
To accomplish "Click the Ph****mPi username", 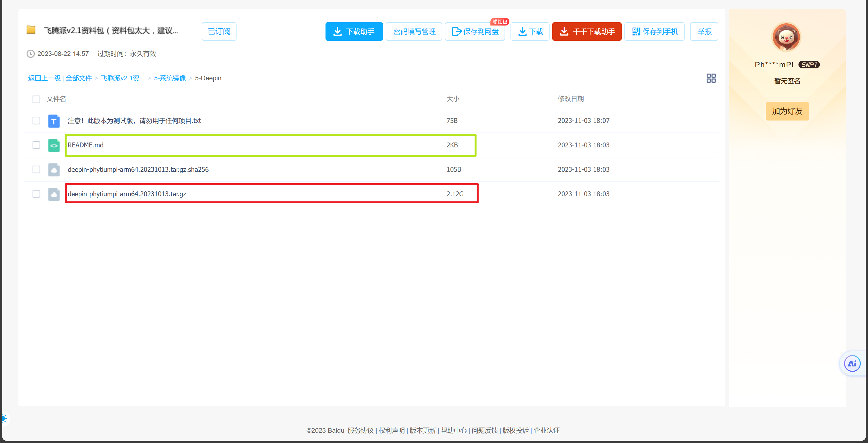I will click(774, 65).
